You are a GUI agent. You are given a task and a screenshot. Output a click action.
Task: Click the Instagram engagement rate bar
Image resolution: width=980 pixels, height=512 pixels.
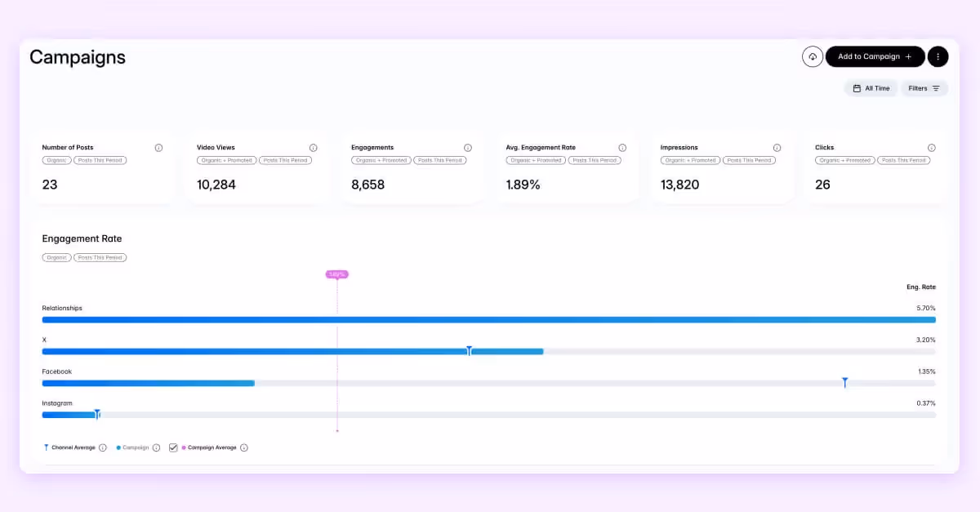[69, 415]
